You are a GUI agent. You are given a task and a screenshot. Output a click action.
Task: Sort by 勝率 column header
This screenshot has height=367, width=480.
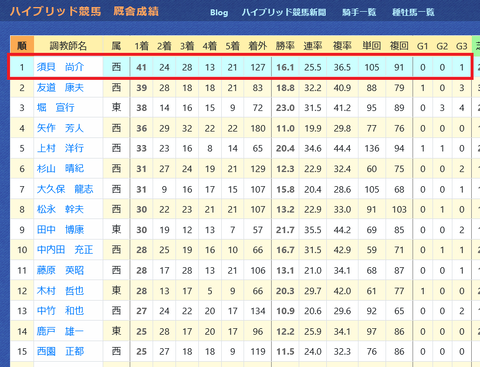coord(285,45)
